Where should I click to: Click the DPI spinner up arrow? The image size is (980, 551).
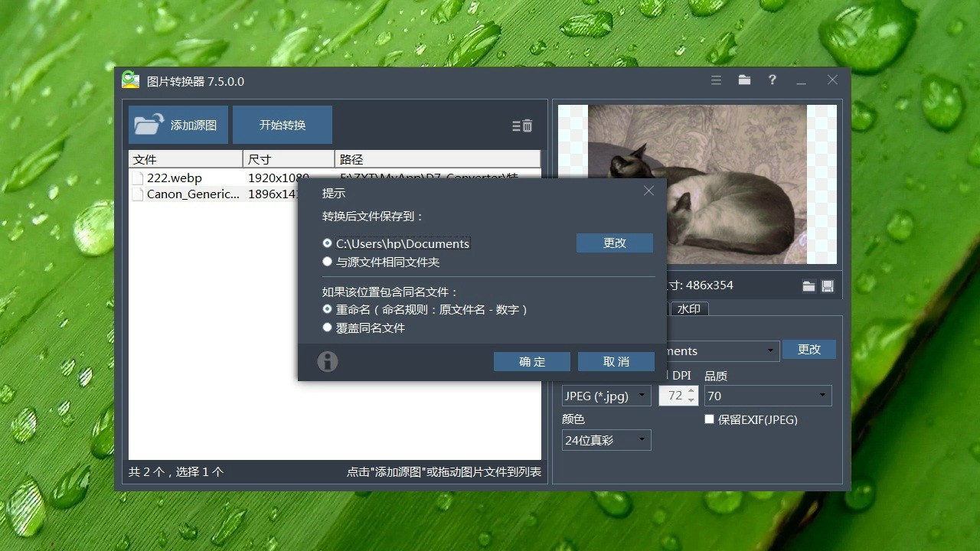point(691,391)
